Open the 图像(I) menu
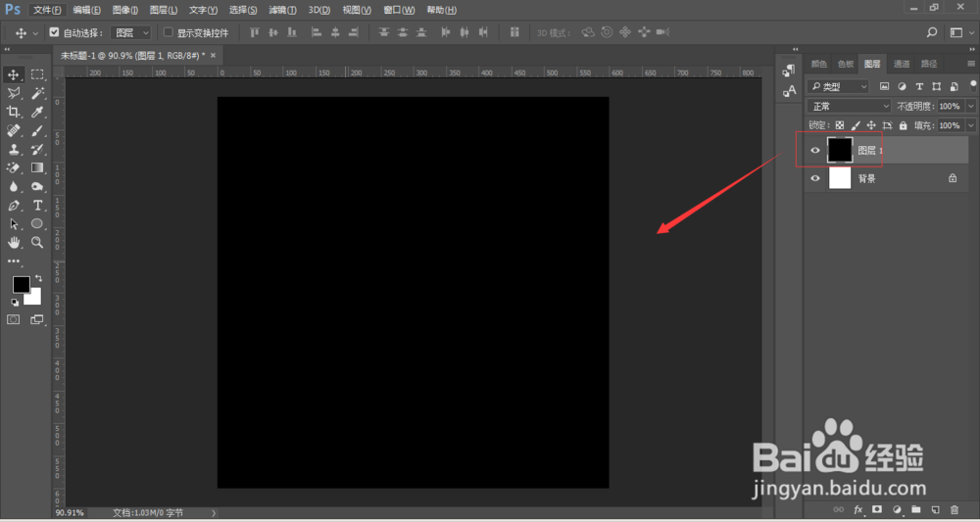This screenshot has height=522, width=980. coord(125,10)
